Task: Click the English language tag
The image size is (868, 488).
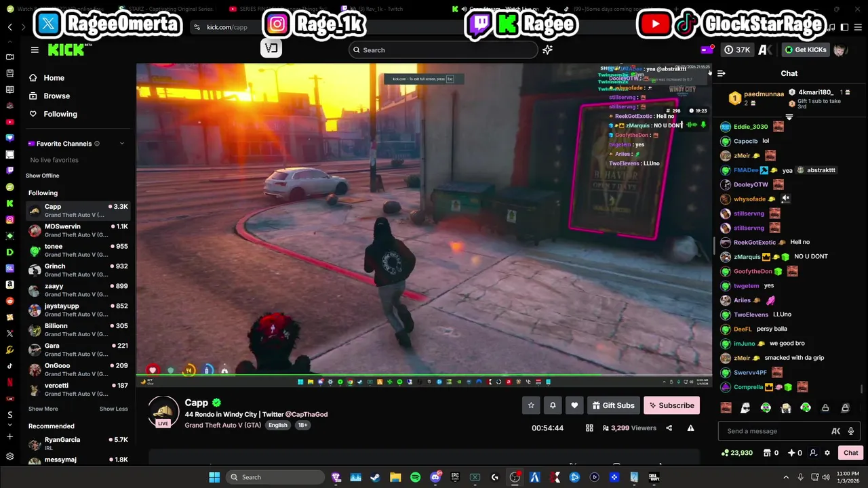Action: click(277, 425)
